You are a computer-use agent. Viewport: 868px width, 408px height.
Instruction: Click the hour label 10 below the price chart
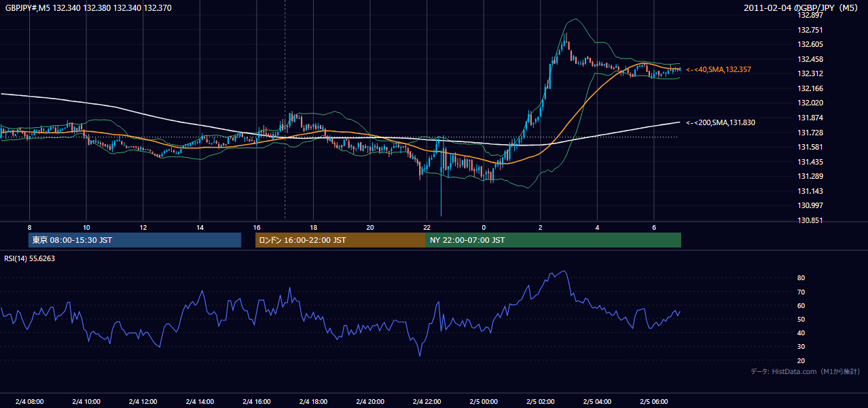click(86, 227)
